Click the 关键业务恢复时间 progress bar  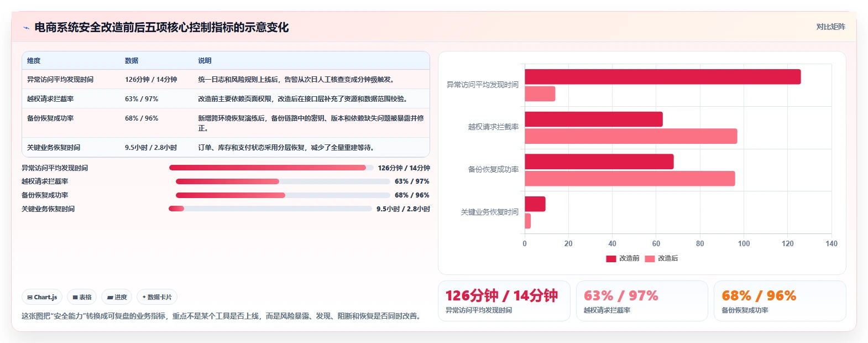click(270, 209)
